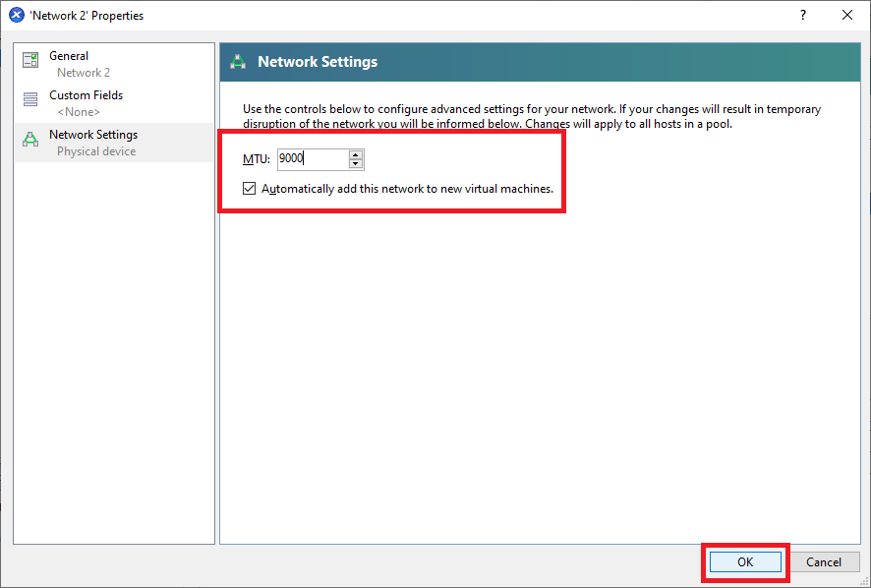The height and width of the screenshot is (588, 871).
Task: Close the 'Network 2' Properties dialog
Action: (x=847, y=15)
